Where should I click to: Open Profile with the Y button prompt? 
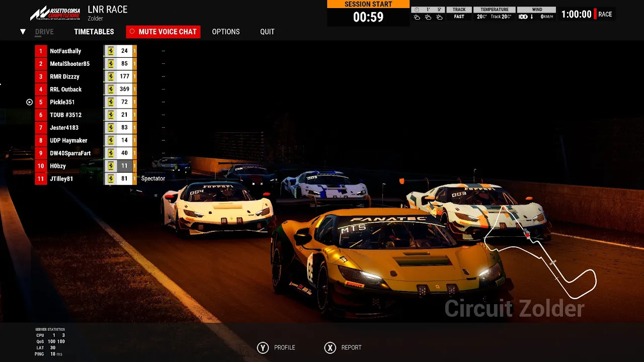tap(276, 347)
